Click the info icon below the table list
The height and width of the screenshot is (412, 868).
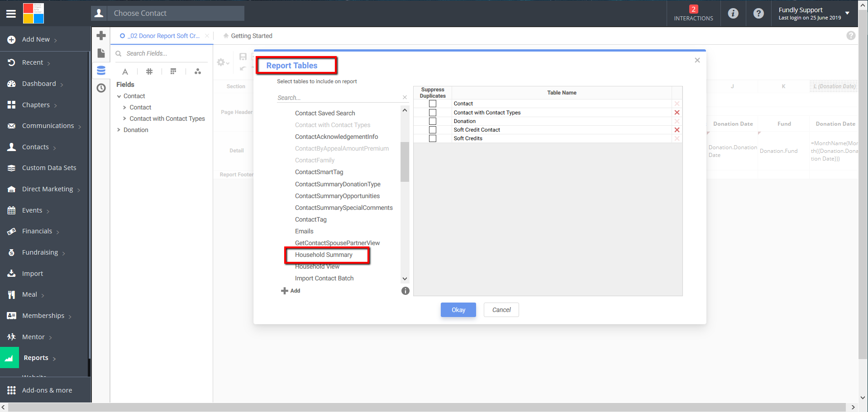pyautogui.click(x=405, y=291)
